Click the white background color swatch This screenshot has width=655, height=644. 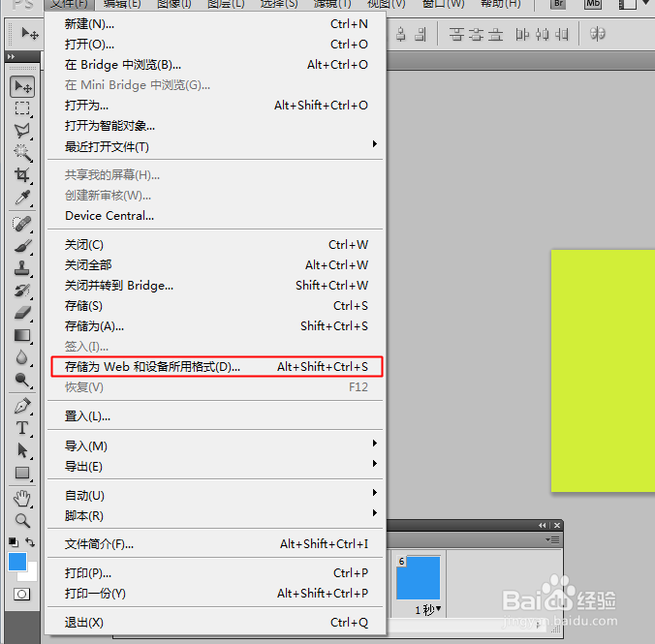click(x=32, y=574)
